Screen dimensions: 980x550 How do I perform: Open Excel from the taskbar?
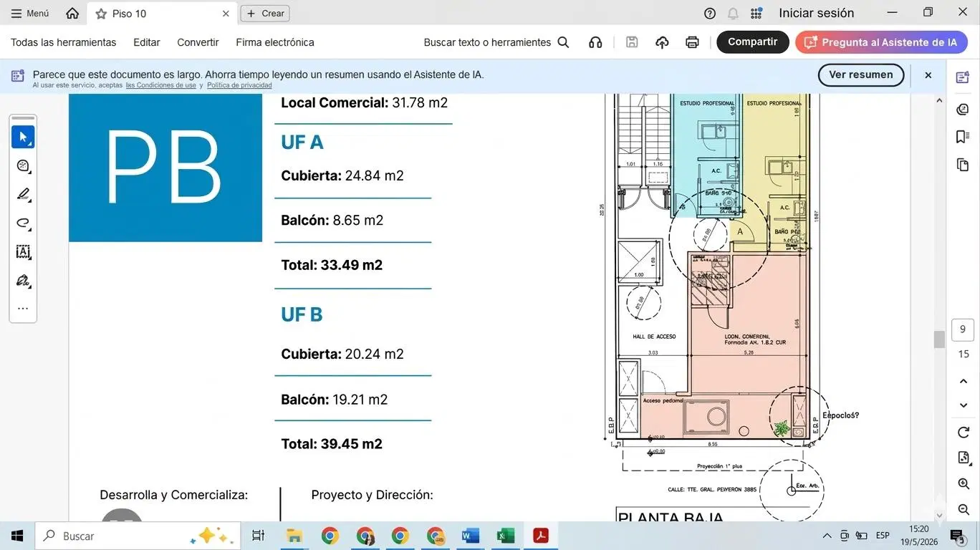coord(506,536)
